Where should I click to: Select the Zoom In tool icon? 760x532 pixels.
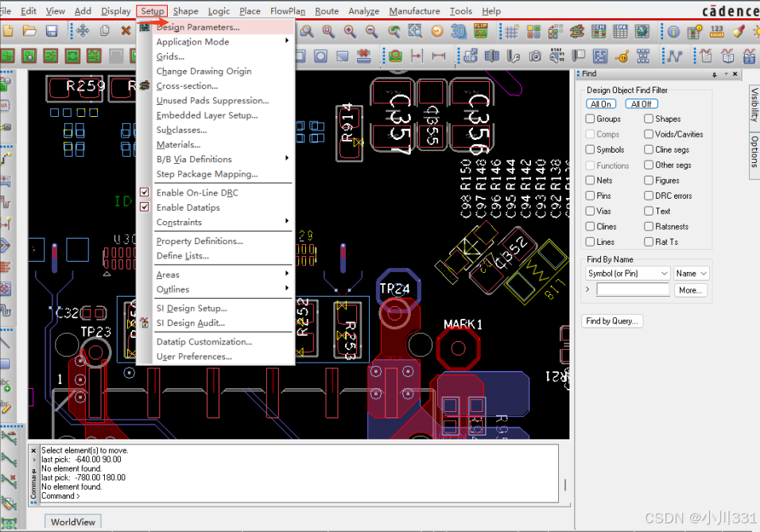coord(351,32)
